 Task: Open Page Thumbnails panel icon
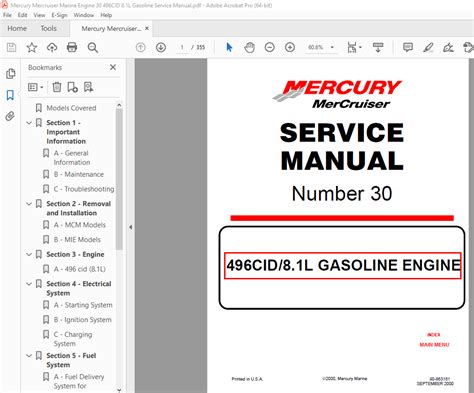[x=10, y=74]
